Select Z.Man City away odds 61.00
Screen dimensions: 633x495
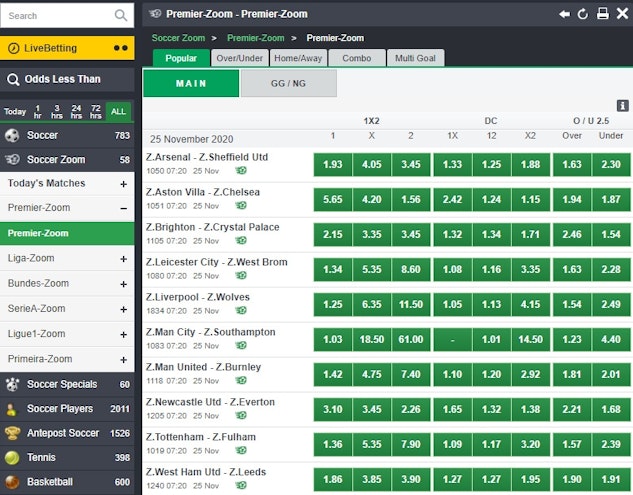coord(411,339)
